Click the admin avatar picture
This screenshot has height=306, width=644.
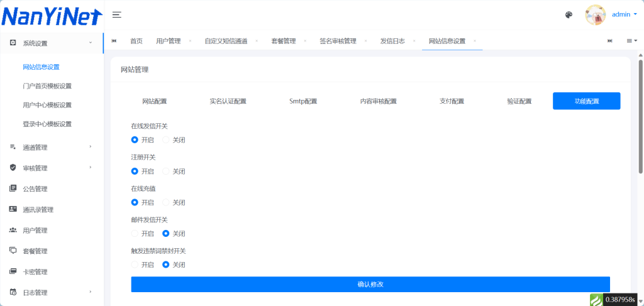(x=596, y=15)
